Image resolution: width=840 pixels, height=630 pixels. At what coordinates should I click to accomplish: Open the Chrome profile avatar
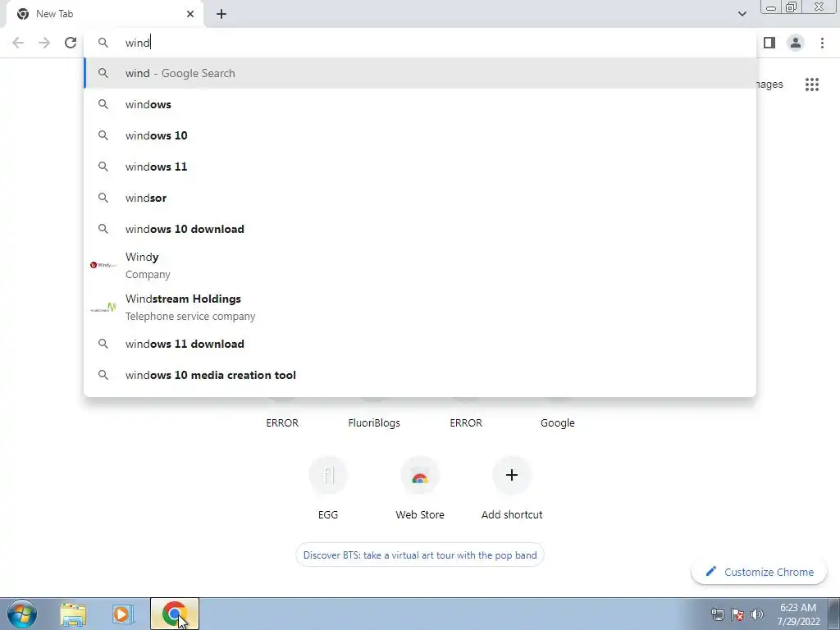[796, 43]
